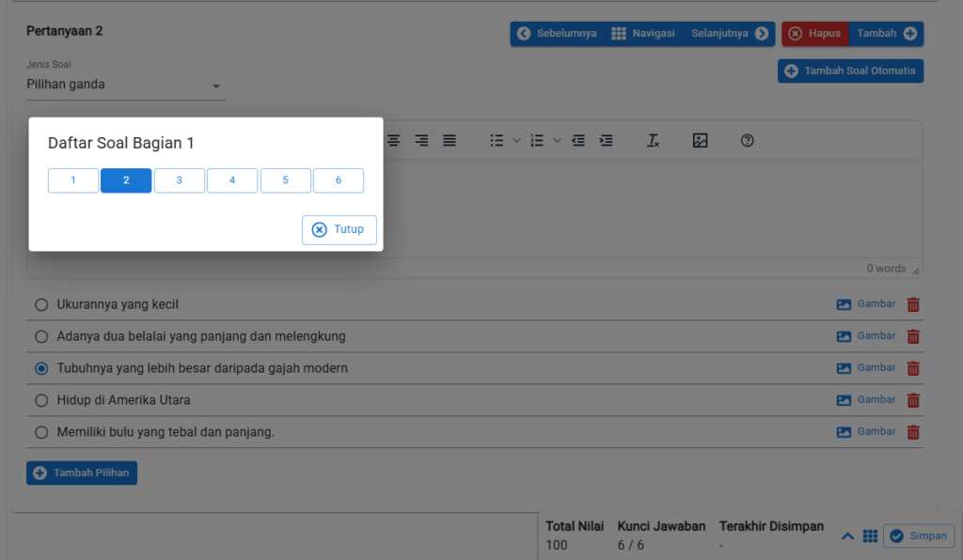Click the '0 words' counter

click(x=886, y=269)
